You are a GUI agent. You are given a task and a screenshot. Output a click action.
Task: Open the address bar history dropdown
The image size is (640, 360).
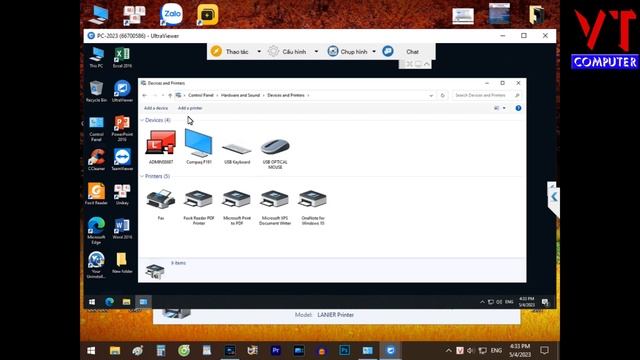431,96
